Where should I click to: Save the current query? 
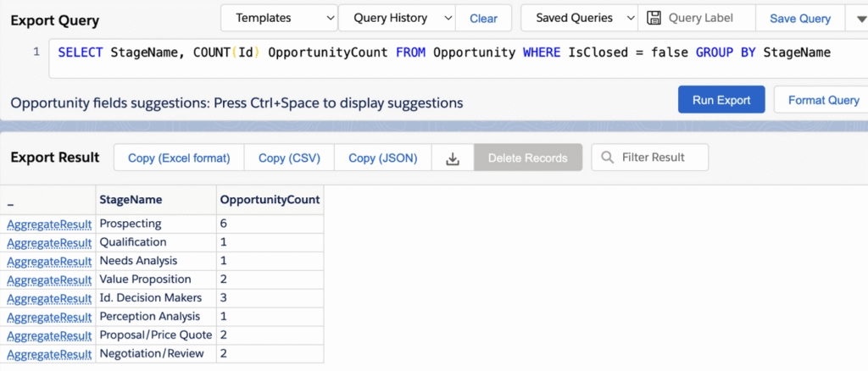coord(800,19)
